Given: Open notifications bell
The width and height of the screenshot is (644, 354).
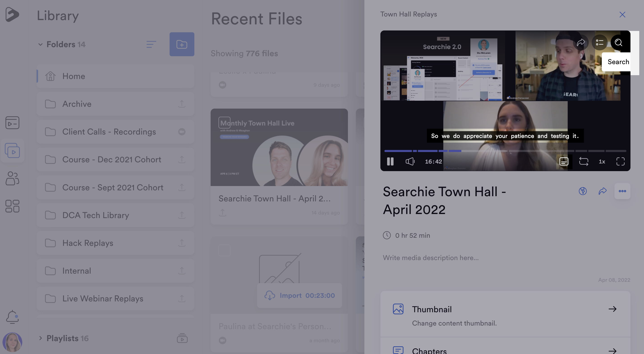Looking at the screenshot, I should (x=12, y=317).
